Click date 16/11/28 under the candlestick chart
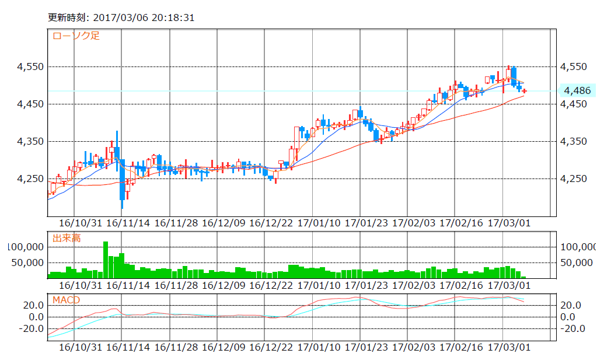Image resolution: width=597 pixels, height=364 pixels. click(176, 223)
